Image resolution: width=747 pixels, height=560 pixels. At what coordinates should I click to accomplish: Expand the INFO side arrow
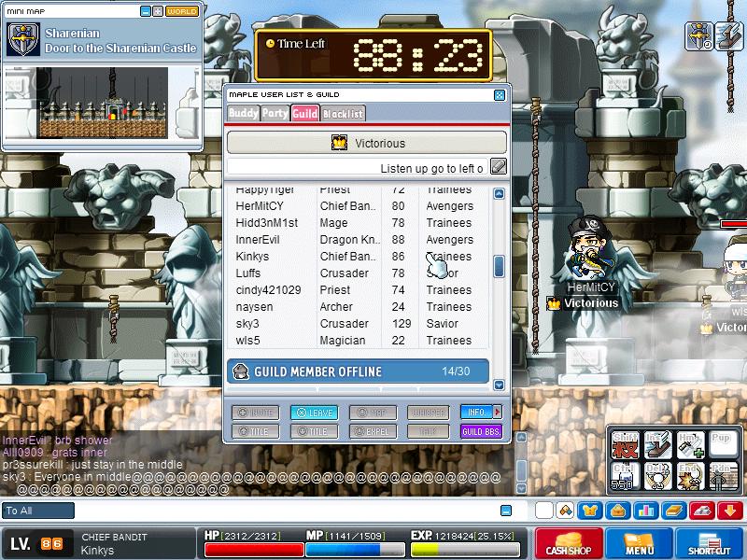(498, 412)
